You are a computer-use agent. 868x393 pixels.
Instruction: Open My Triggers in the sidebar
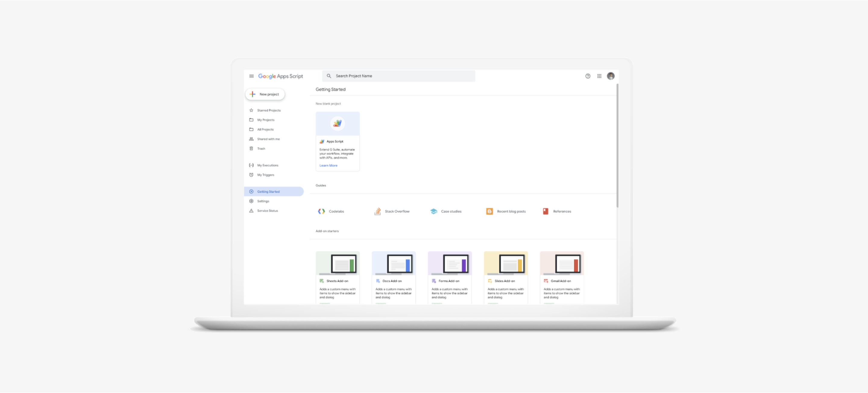[266, 175]
